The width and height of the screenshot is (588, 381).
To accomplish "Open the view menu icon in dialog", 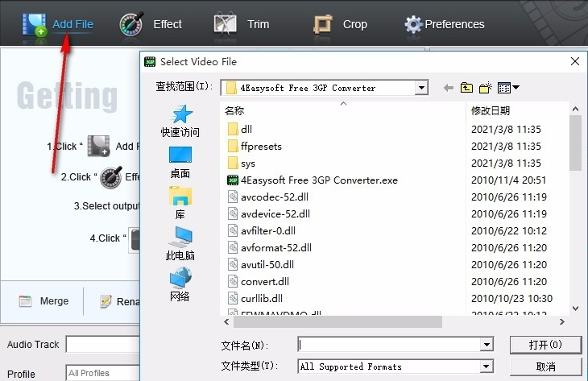I will (x=508, y=88).
